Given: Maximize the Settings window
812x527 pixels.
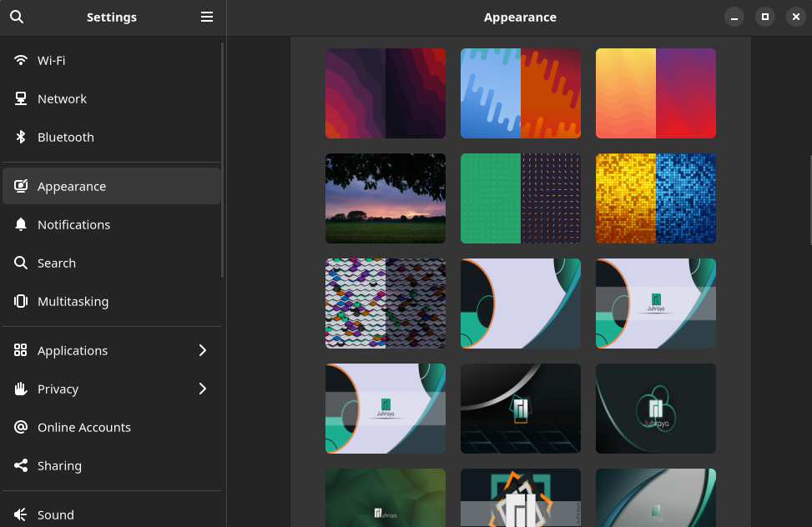Looking at the screenshot, I should tap(765, 17).
